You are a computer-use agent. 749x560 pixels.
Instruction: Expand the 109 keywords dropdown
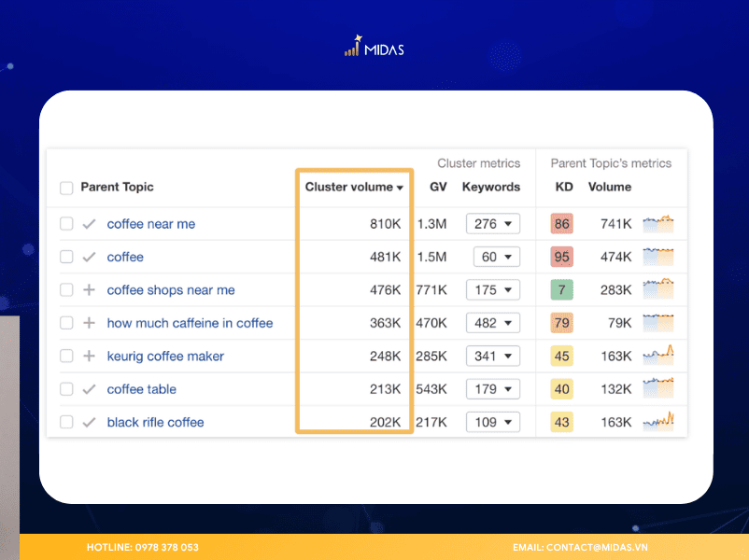[x=493, y=422]
